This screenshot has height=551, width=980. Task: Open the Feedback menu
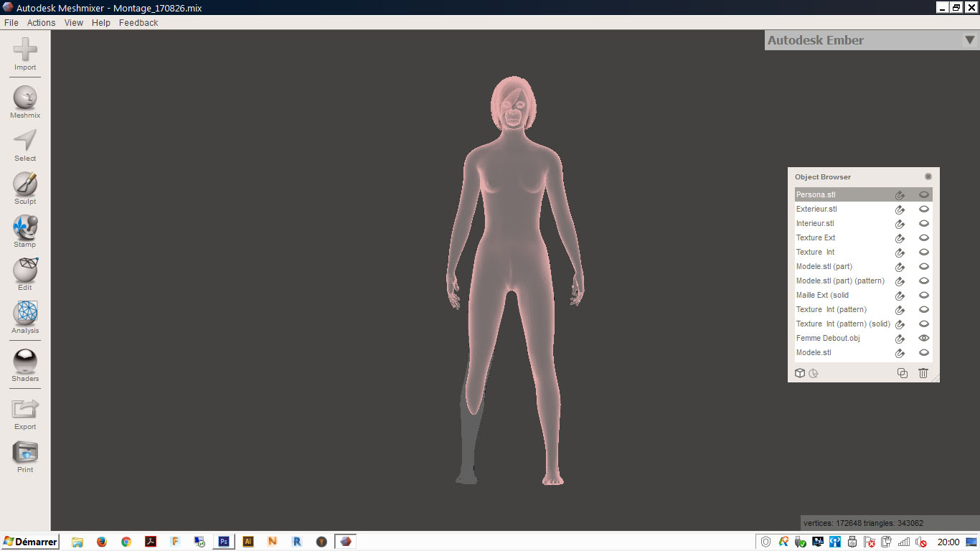(138, 23)
